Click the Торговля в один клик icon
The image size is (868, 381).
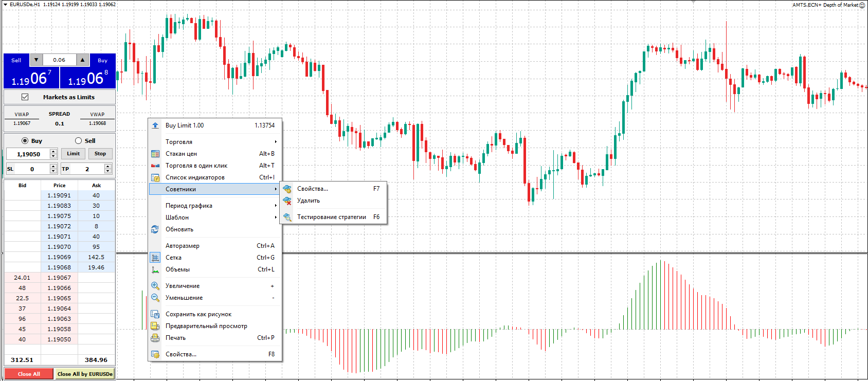coord(155,166)
